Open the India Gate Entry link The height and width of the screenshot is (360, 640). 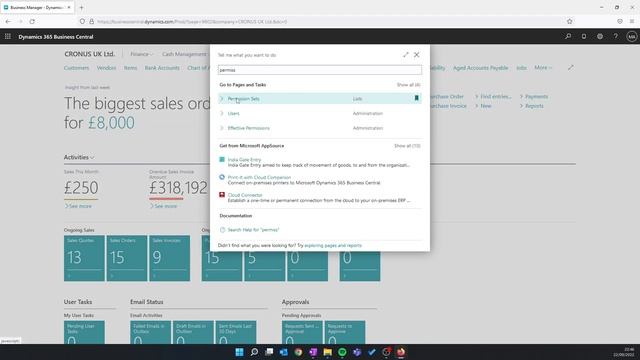point(244,160)
